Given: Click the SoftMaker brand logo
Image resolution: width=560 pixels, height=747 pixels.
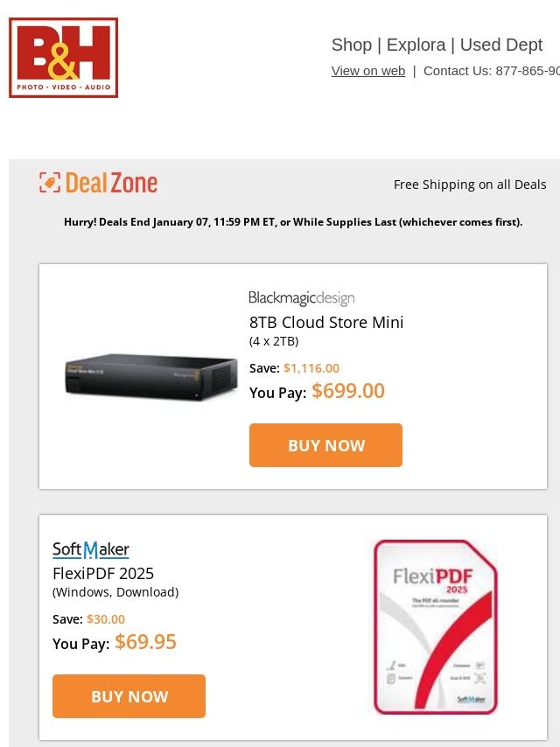Looking at the screenshot, I should pyautogui.click(x=91, y=550).
